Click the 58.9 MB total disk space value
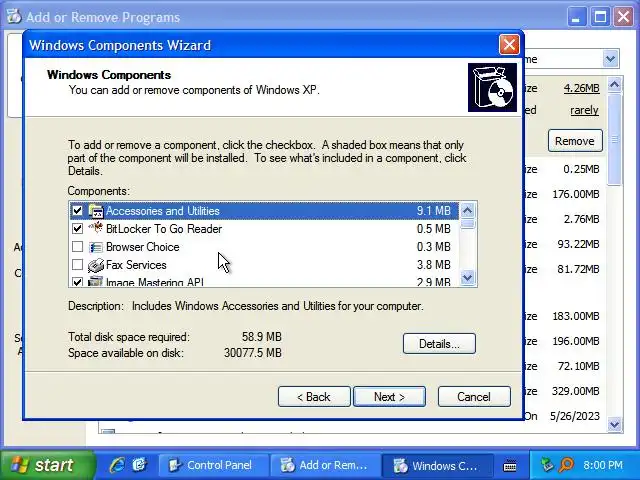640x480 pixels. 262,337
